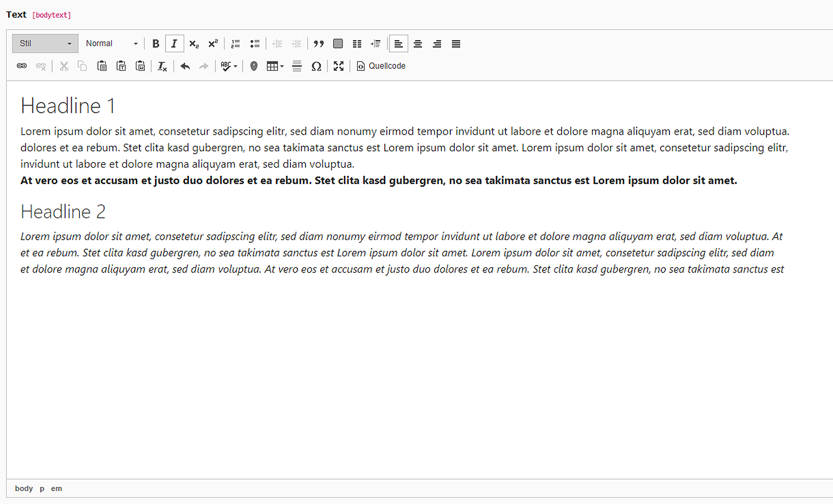
Task: Select the 'p' element in path bar
Action: pyautogui.click(x=42, y=488)
